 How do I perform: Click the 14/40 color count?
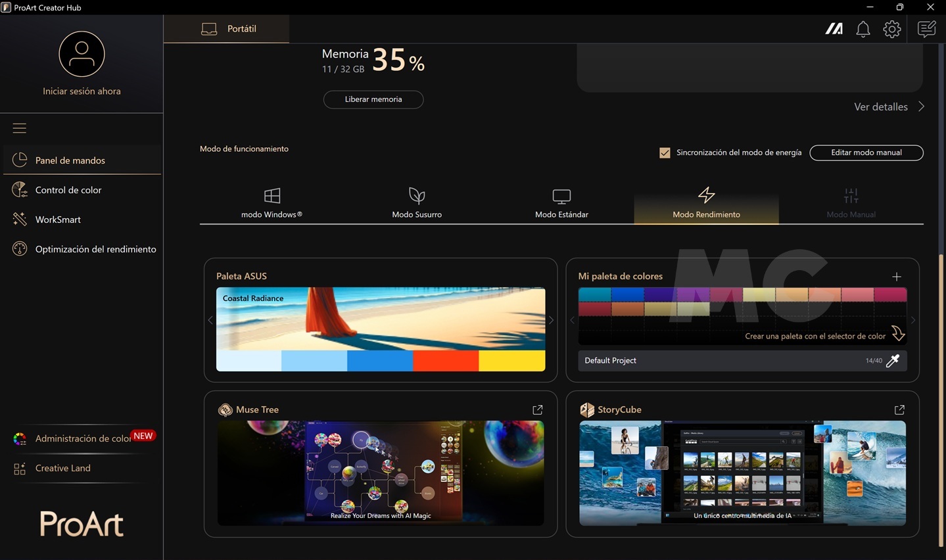point(874,360)
